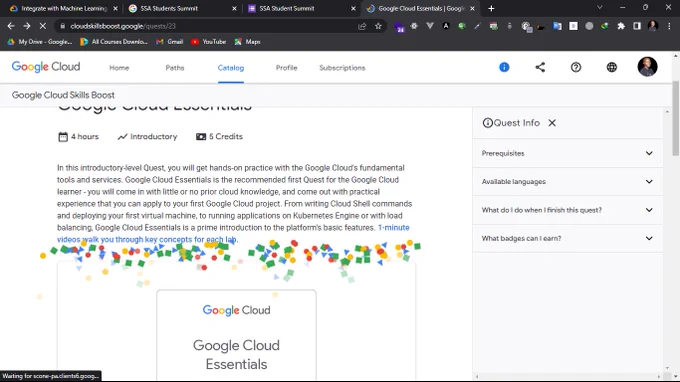Open YouTube bookmark

tap(209, 42)
